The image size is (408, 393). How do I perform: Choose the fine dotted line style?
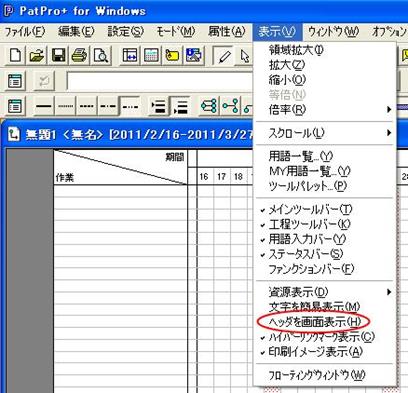coord(65,107)
